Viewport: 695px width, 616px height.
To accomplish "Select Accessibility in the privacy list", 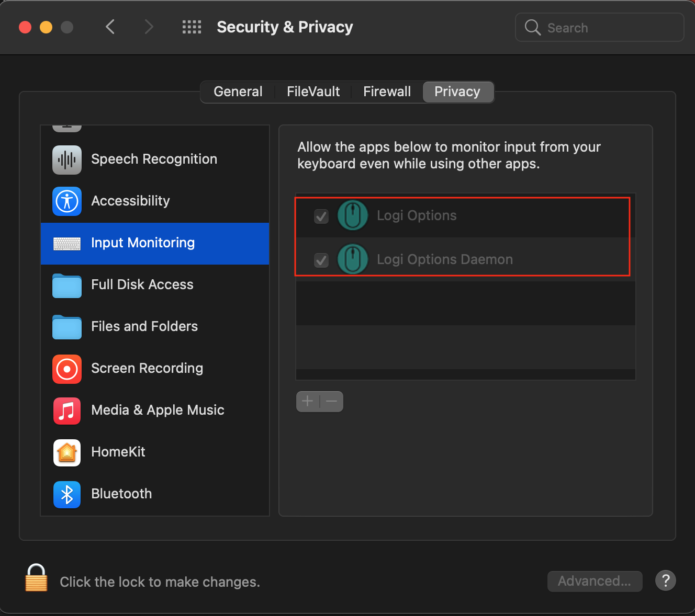I will [155, 201].
